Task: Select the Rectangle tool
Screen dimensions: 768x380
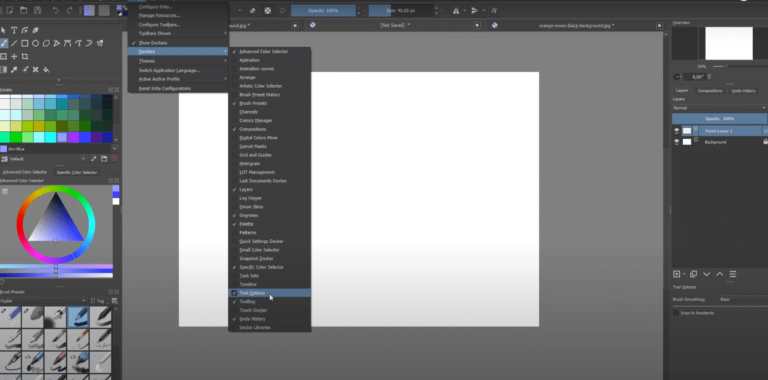Action: click(x=24, y=43)
